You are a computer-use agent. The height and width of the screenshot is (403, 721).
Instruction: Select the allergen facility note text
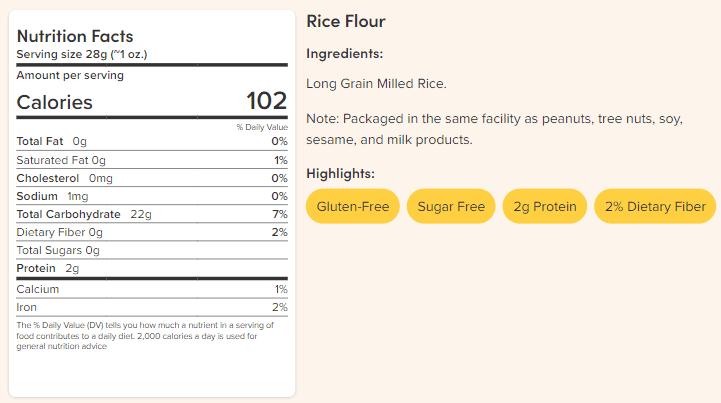[494, 129]
